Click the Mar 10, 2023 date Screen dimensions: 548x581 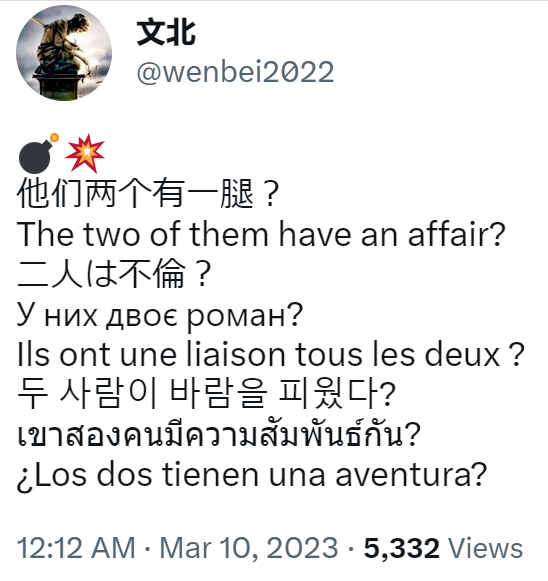(249, 549)
